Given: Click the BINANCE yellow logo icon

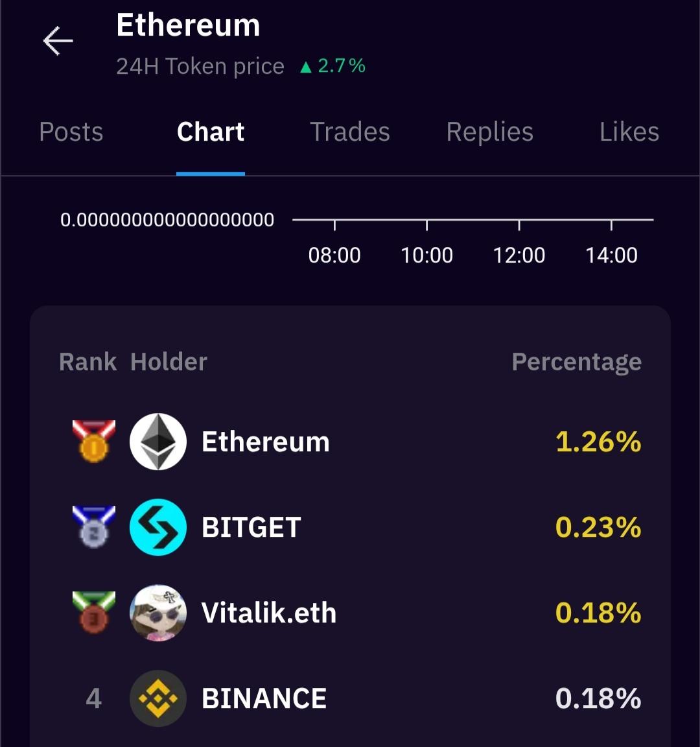Looking at the screenshot, I should (x=158, y=698).
